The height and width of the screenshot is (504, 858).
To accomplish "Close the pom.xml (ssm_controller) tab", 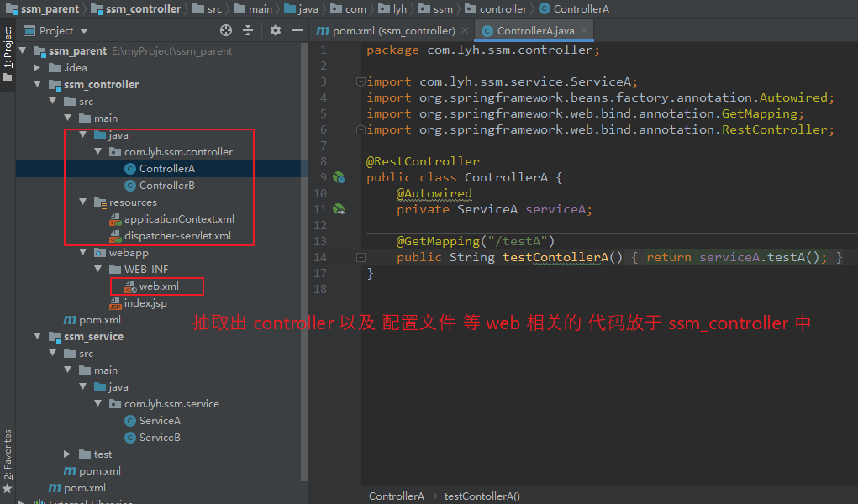I will [465, 30].
